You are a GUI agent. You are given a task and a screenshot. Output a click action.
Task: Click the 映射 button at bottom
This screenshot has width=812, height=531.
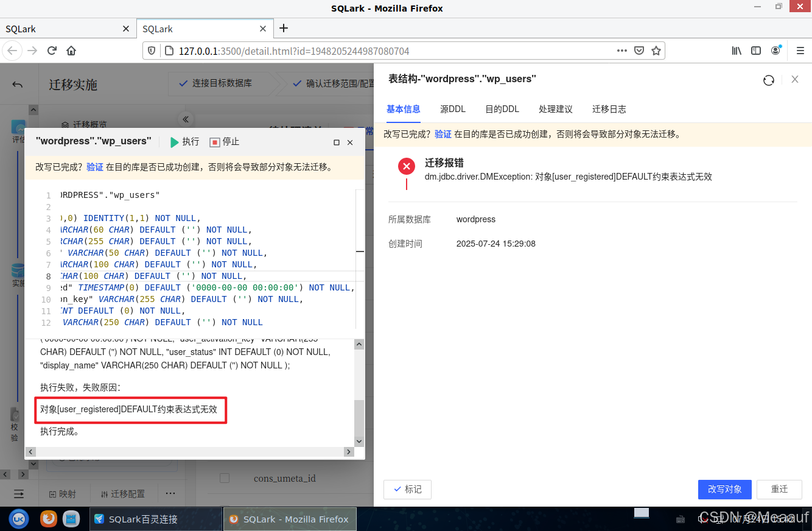tap(63, 494)
